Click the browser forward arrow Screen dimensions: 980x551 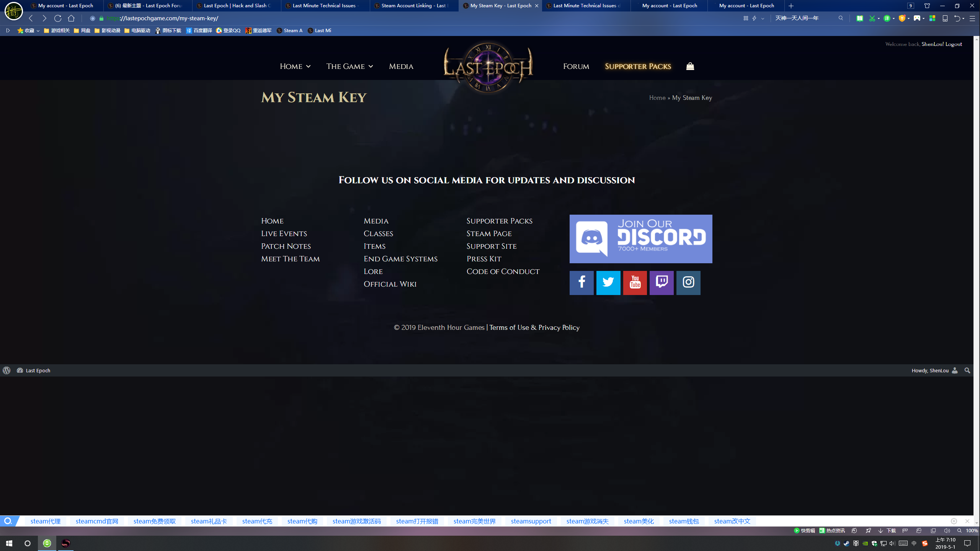coord(44,18)
